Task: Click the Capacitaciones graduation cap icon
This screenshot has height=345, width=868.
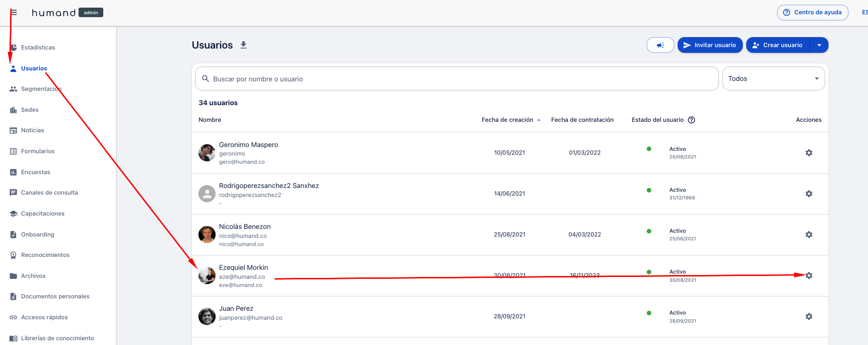Action: click(x=13, y=214)
